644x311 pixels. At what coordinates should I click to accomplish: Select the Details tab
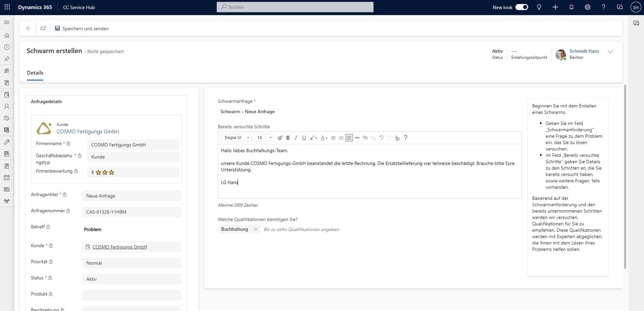(x=35, y=73)
